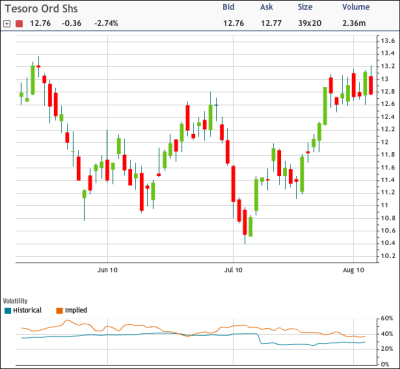Click the size value 39x20
This screenshot has height=369, width=400.
310,23
